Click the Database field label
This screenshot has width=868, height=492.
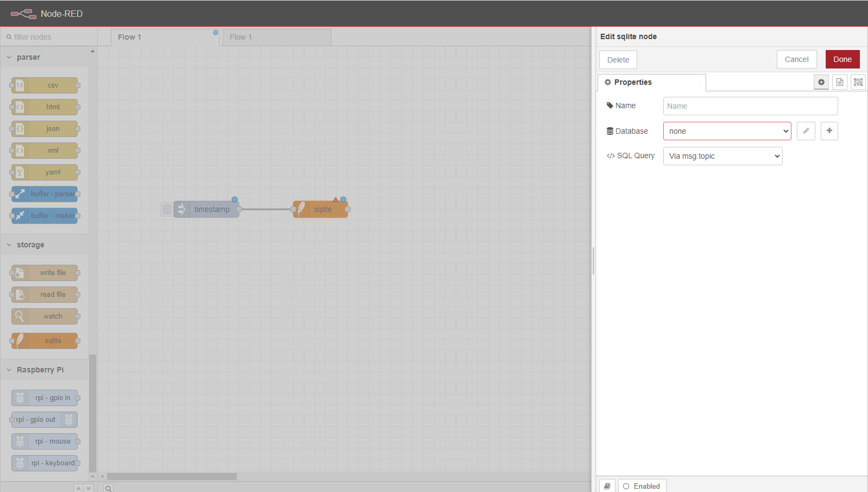click(x=627, y=131)
